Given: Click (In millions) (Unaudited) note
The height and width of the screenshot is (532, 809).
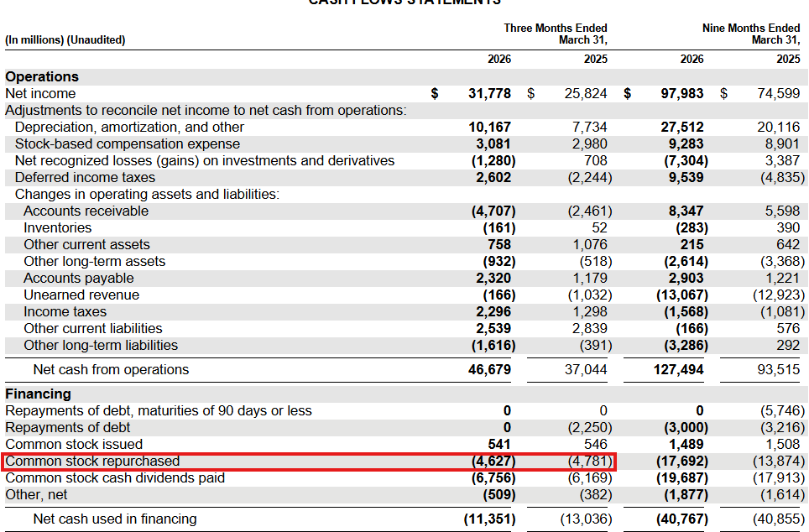Looking at the screenshot, I should pos(65,39).
